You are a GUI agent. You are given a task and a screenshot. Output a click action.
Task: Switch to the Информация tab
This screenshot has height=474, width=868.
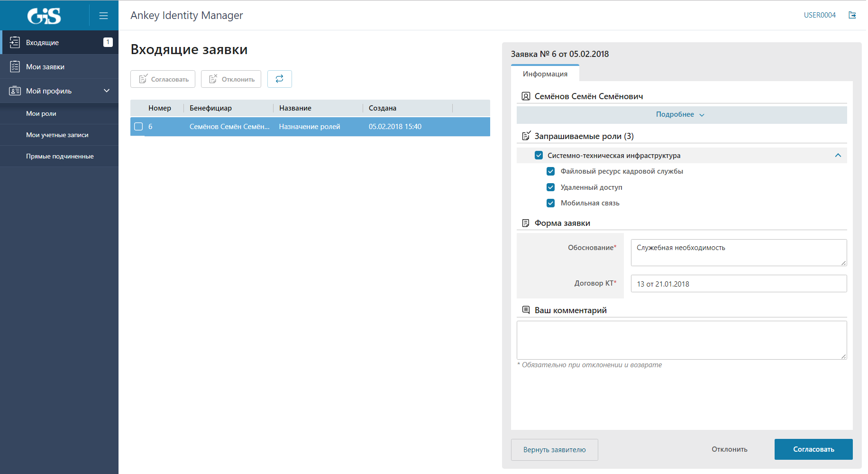pos(545,74)
